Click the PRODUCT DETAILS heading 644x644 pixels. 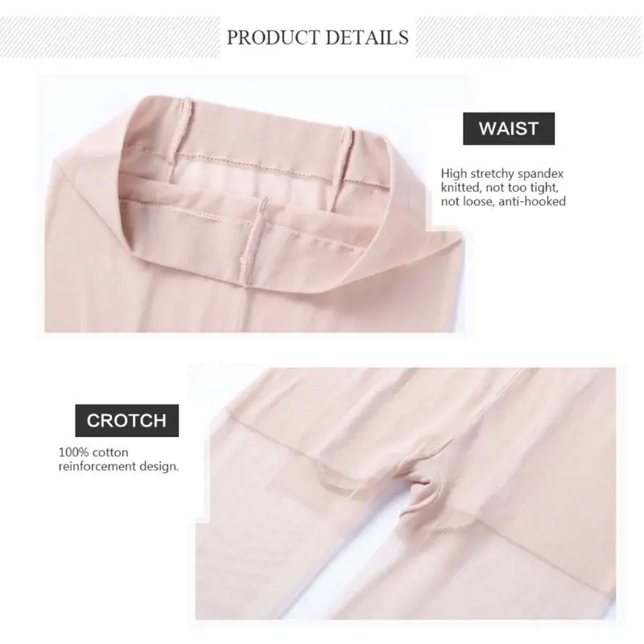click(x=317, y=37)
